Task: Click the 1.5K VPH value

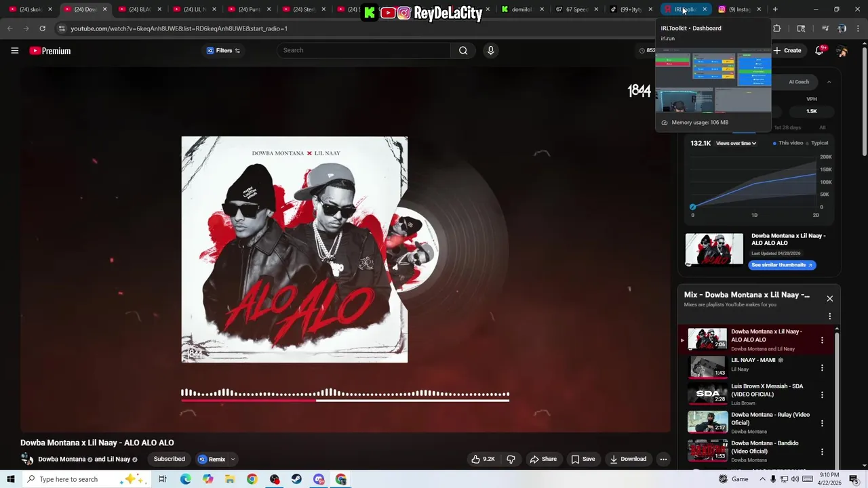Action: pos(812,111)
